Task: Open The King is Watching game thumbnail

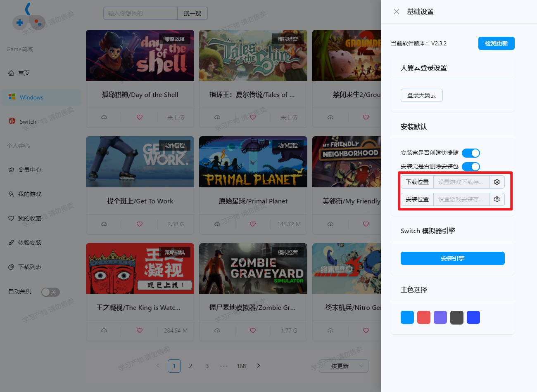Action: [x=140, y=268]
